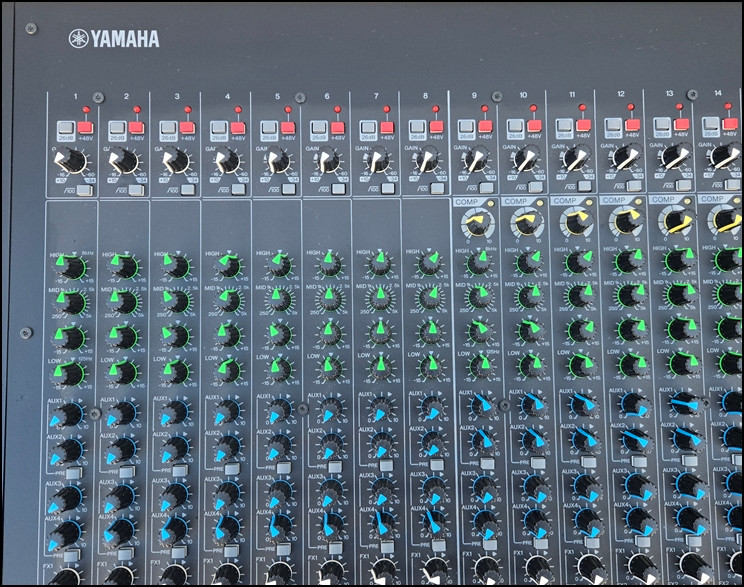
Task: Click the AUX2 knob on channel 2
Action: 121,450
